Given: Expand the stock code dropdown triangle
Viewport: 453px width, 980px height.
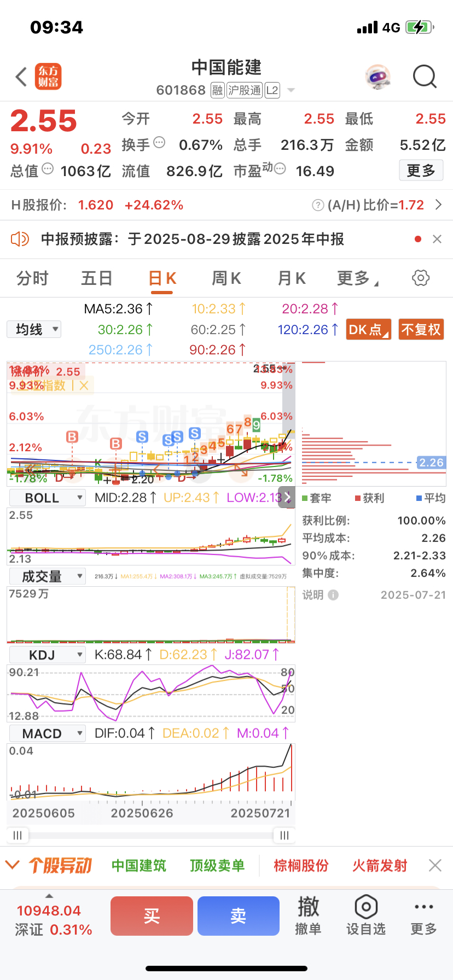Looking at the screenshot, I should pos(291,90).
